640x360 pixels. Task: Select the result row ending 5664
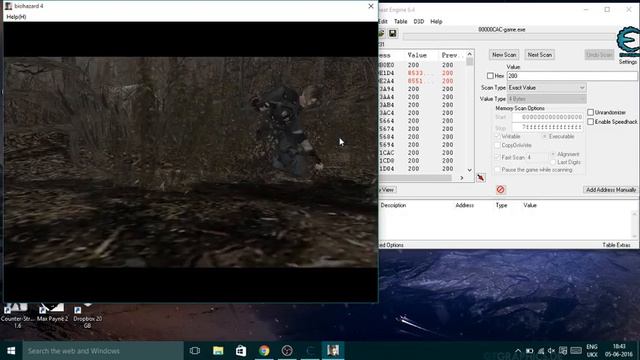coord(422,121)
